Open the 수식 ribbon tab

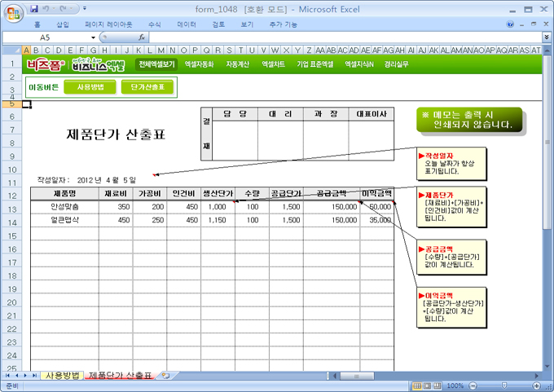click(154, 24)
